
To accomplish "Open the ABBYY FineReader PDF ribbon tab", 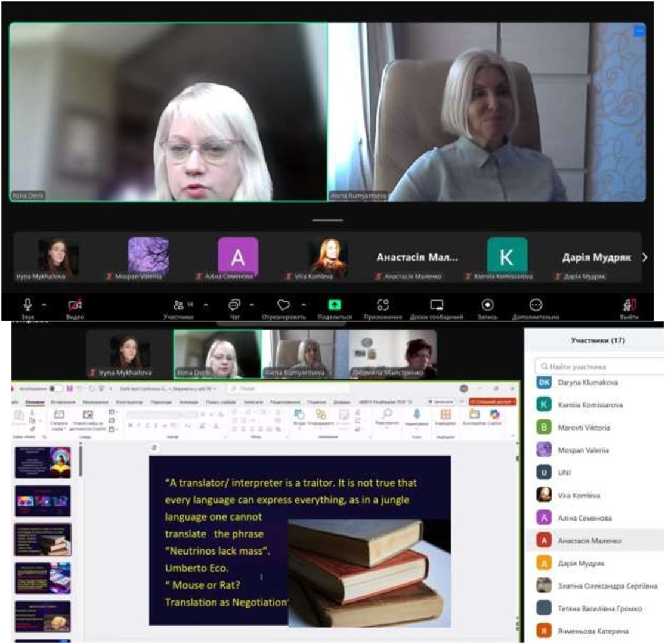I will 385,401.
